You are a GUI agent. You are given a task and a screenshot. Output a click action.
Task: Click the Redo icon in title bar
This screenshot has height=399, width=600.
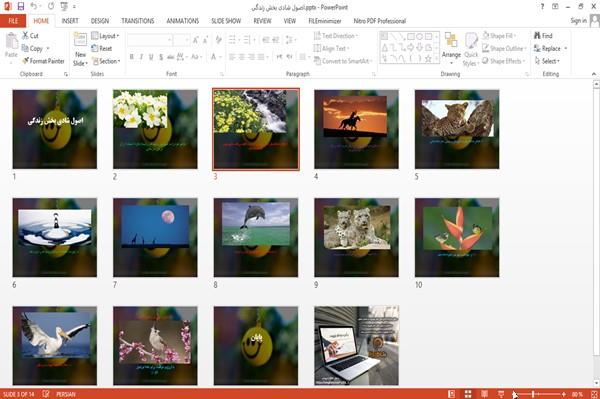click(x=51, y=6)
